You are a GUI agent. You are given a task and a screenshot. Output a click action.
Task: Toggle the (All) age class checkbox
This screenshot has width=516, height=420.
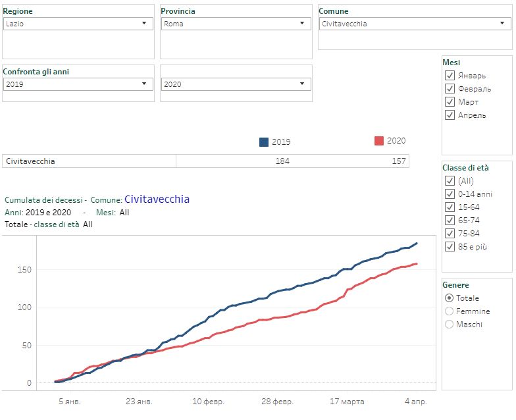click(450, 181)
